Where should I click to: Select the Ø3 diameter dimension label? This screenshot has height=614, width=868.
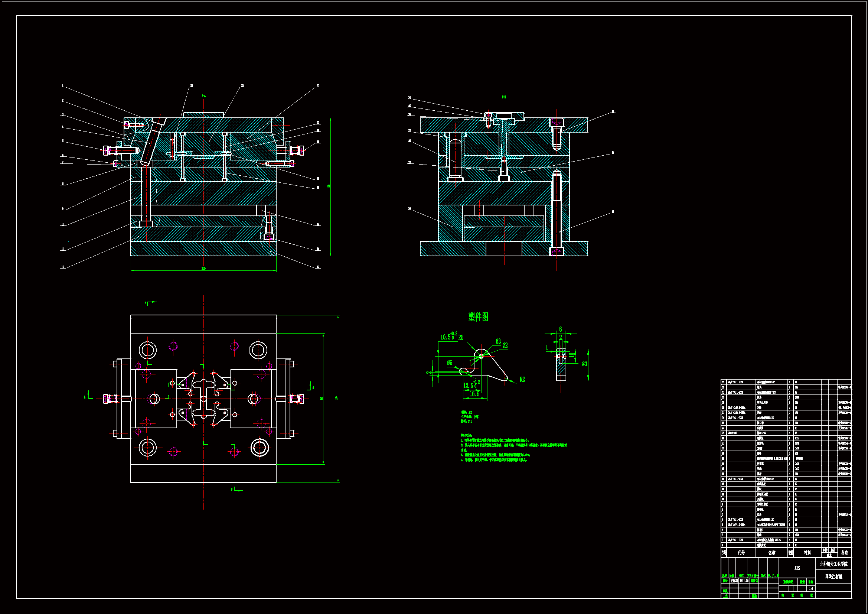(498, 341)
